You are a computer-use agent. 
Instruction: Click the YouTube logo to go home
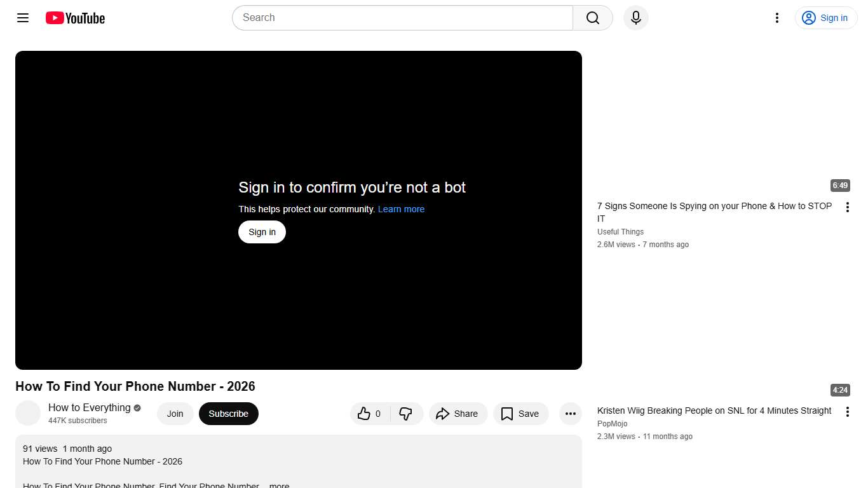74,18
